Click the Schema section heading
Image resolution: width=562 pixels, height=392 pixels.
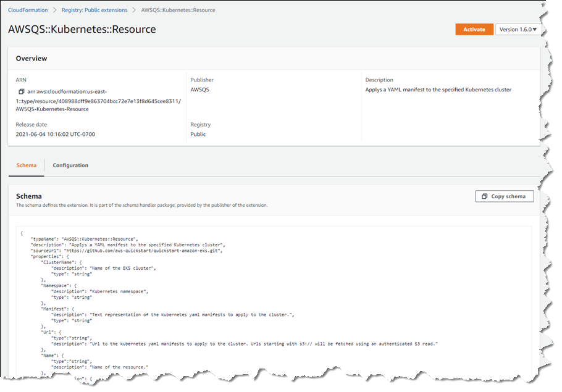(x=29, y=196)
